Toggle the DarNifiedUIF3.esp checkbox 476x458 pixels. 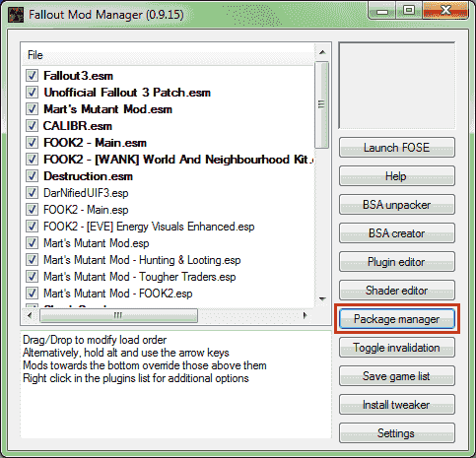tap(32, 193)
